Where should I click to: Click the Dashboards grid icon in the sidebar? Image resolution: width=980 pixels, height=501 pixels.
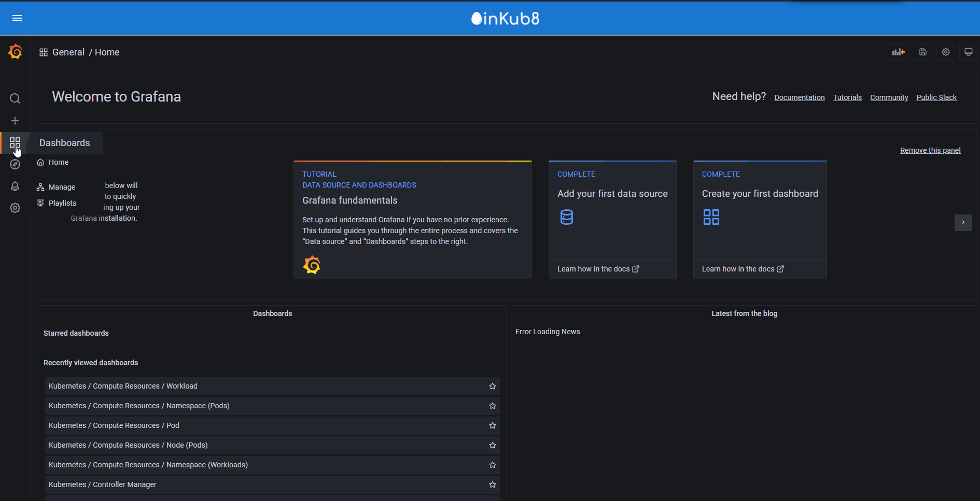pyautogui.click(x=15, y=142)
